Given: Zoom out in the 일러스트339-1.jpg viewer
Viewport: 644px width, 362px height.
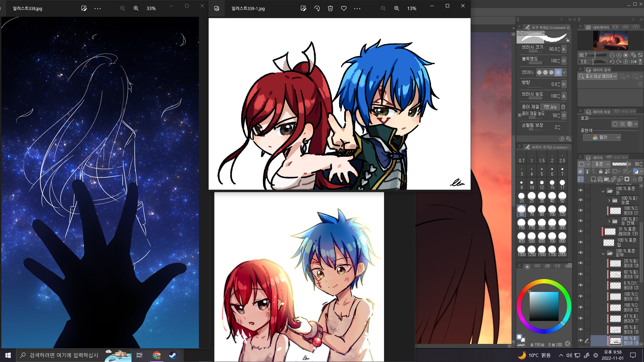Looking at the screenshot, I should coord(383,8).
